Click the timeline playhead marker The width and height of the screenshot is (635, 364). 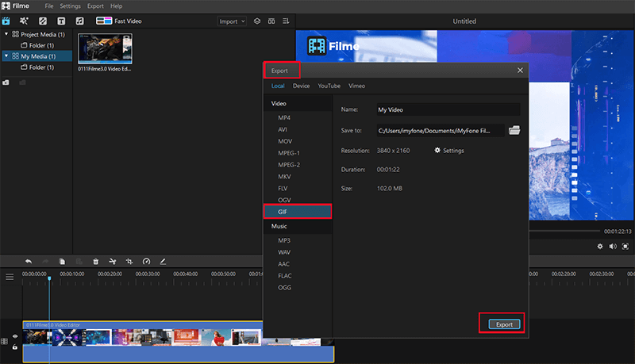(49, 278)
